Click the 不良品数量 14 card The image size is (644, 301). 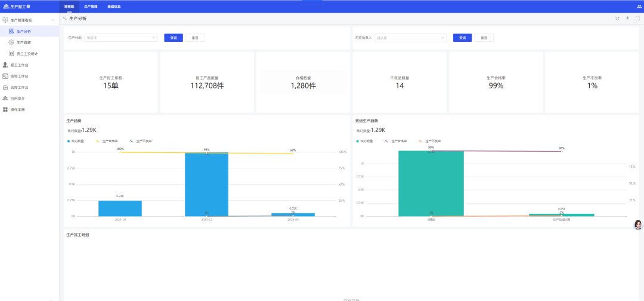(400, 82)
